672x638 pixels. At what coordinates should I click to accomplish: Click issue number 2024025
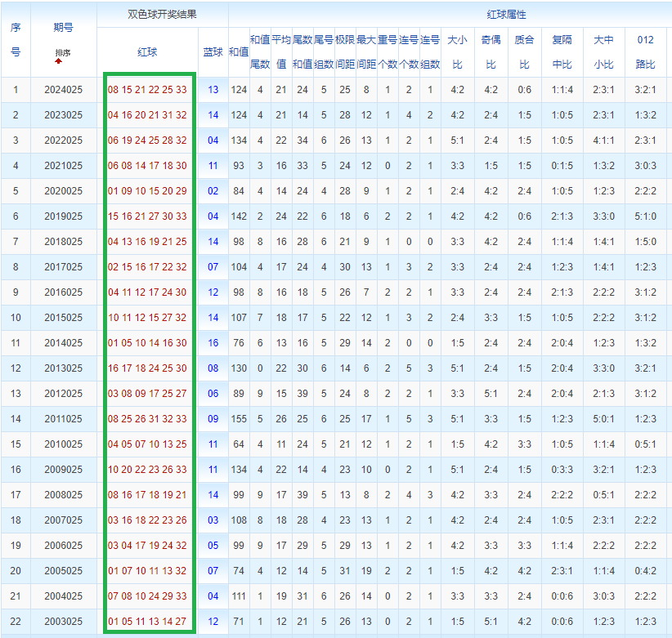tap(63, 90)
